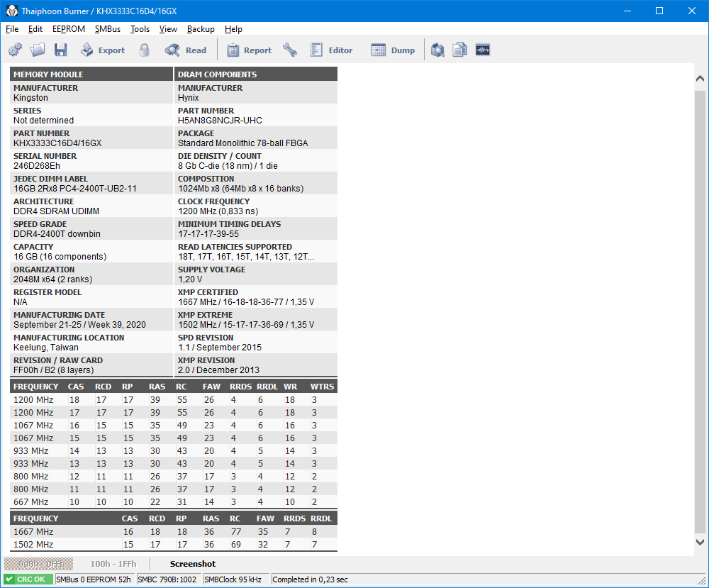Save dump using the floppy disk icon

point(60,50)
